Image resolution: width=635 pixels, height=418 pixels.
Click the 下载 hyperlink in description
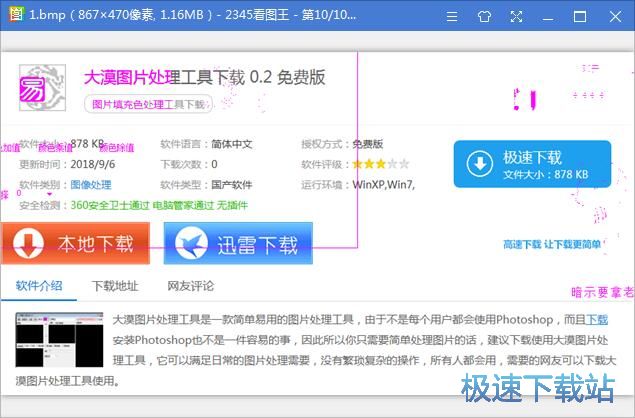click(x=597, y=320)
